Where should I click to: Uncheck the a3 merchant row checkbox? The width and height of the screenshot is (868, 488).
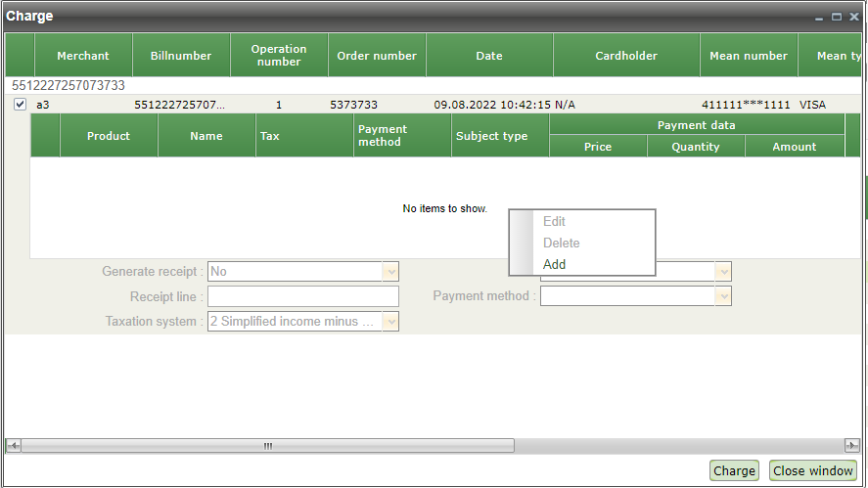(20, 105)
